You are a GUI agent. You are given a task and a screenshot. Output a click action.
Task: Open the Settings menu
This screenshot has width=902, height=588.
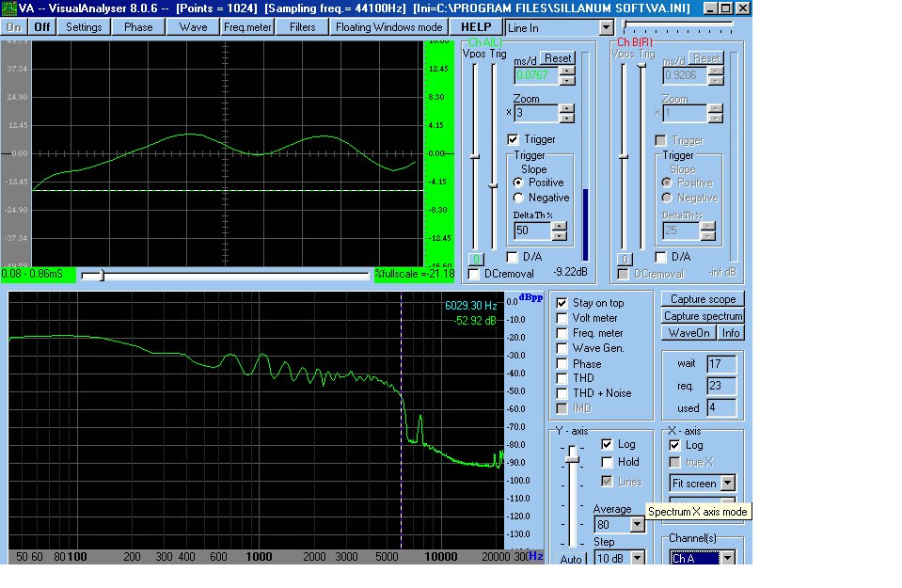[x=84, y=27]
